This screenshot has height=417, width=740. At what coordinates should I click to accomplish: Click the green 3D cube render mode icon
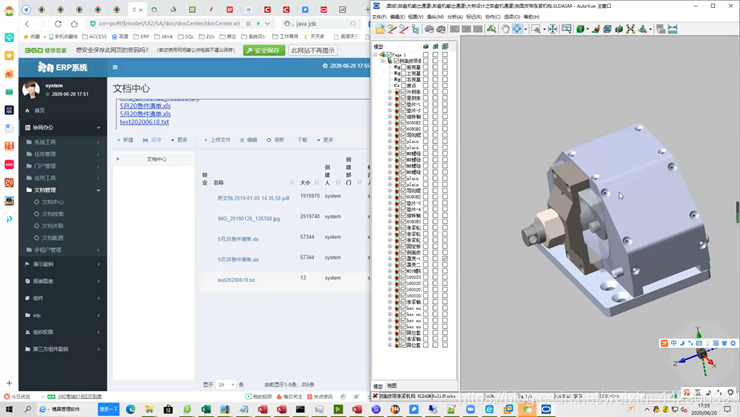pyautogui.click(x=580, y=29)
